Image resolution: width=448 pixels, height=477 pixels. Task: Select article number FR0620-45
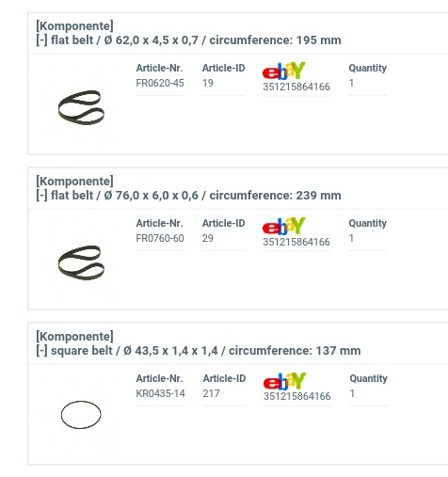[160, 83]
